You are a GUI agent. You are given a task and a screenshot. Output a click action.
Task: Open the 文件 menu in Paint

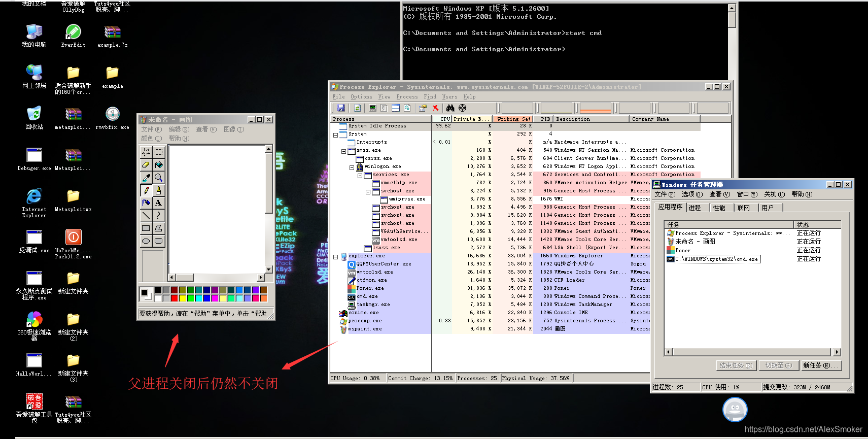click(x=151, y=129)
